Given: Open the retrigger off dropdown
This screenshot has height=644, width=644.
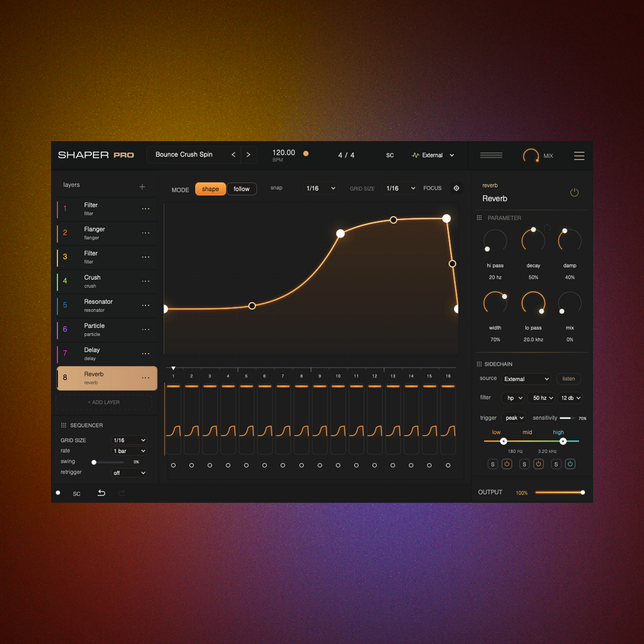Looking at the screenshot, I should pyautogui.click(x=129, y=473).
